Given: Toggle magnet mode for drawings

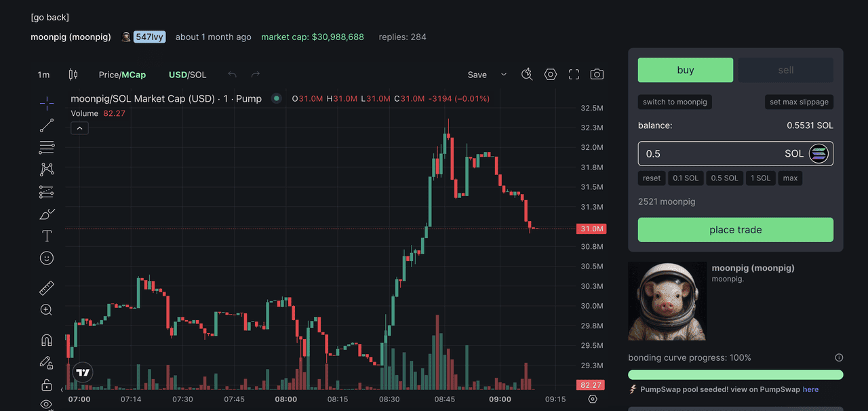Looking at the screenshot, I should point(47,340).
